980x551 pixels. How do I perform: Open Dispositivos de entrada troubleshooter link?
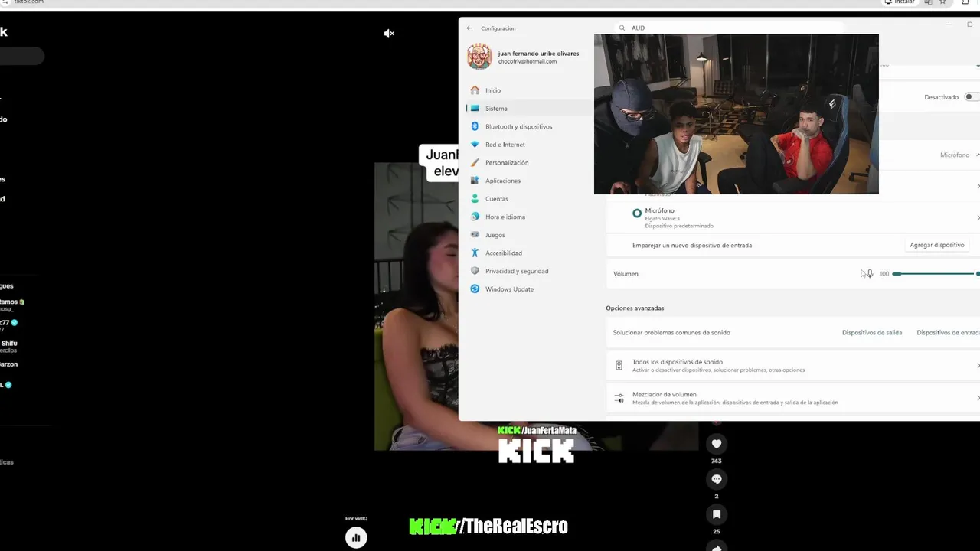(948, 333)
